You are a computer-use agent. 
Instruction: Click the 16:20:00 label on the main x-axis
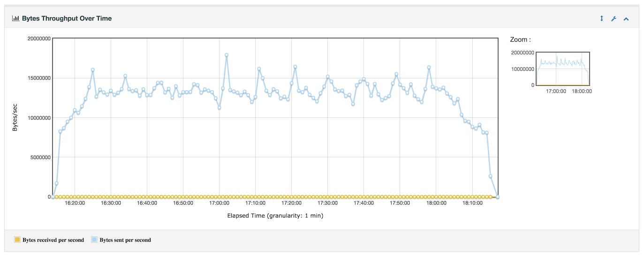click(x=75, y=203)
